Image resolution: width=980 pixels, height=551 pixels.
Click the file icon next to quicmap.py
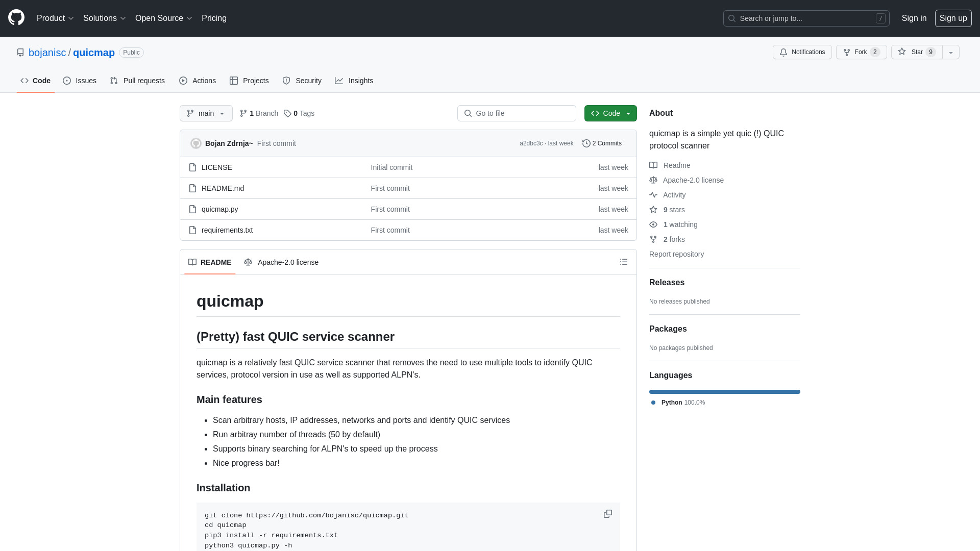pos(192,209)
